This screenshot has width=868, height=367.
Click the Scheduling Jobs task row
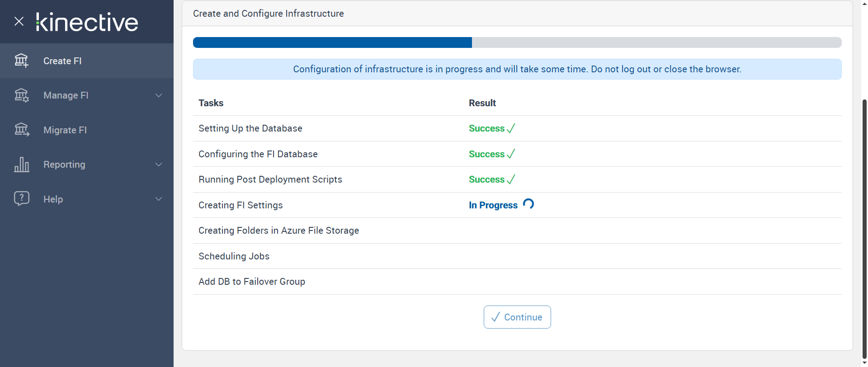[x=234, y=256]
